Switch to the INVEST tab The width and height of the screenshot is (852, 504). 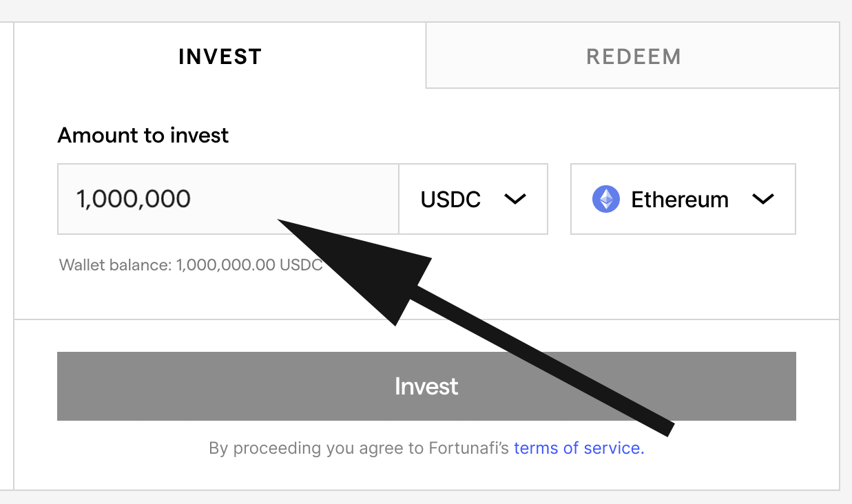220,56
